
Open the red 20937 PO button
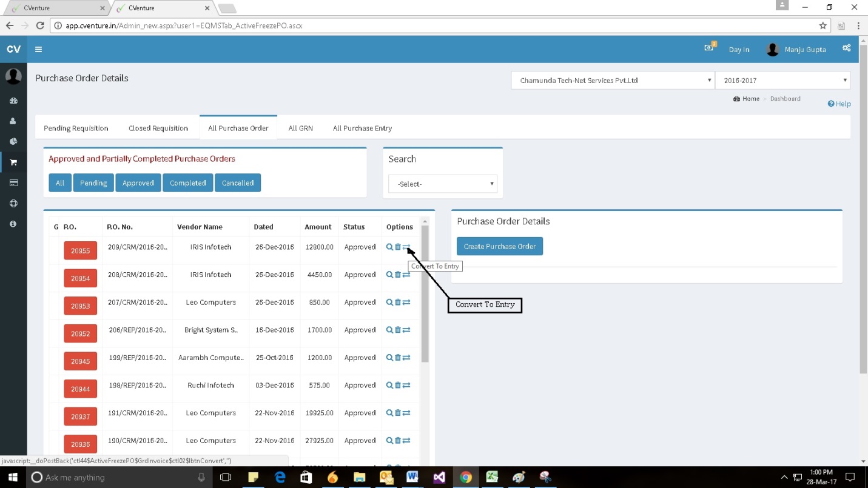click(x=80, y=416)
